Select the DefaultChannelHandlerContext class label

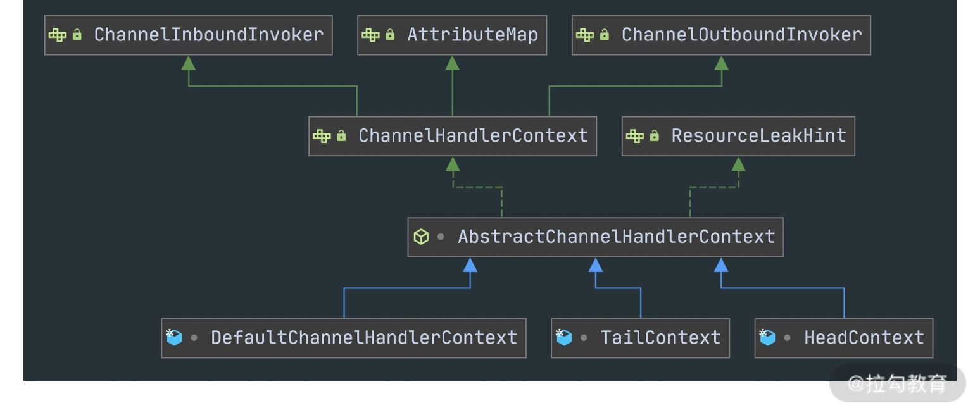tap(364, 338)
